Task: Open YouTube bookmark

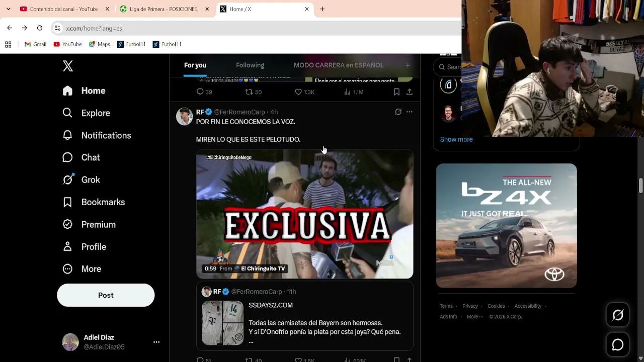Action: point(67,44)
